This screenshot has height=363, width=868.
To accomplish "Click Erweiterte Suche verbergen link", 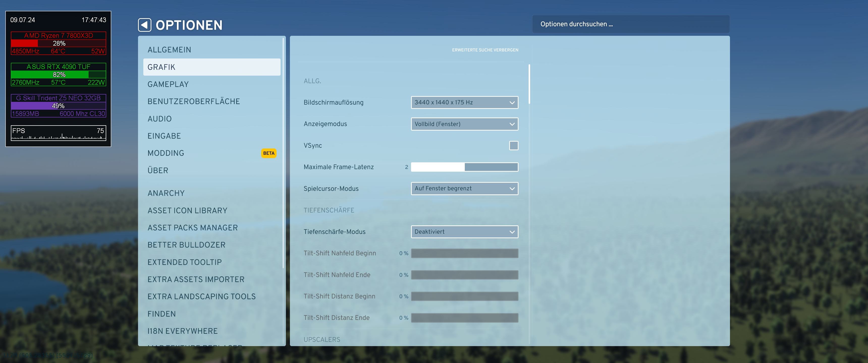I will coord(485,50).
